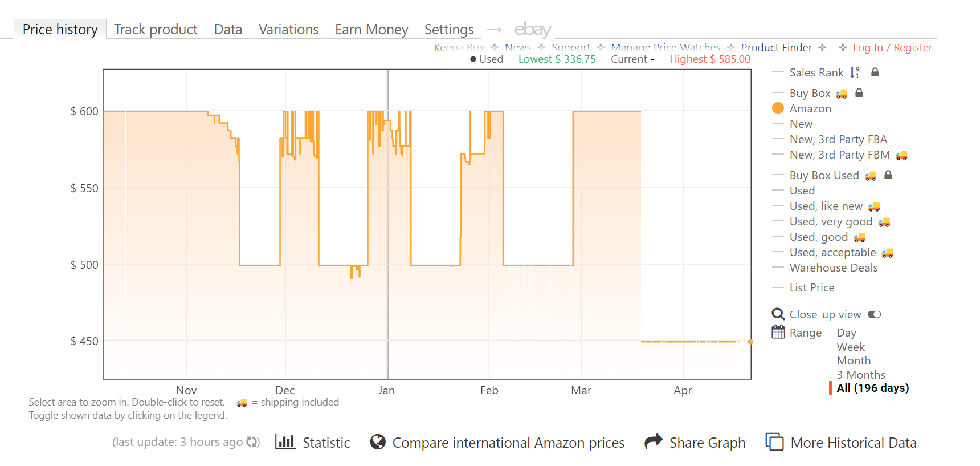The image size is (980, 466).
Task: Click the Range calendar icon
Action: click(778, 332)
